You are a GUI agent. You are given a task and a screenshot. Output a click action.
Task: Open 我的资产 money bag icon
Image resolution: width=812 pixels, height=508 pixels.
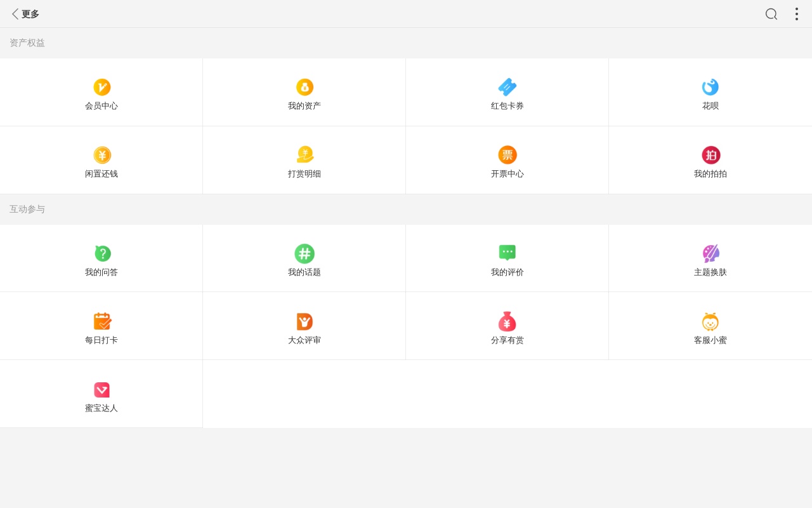pyautogui.click(x=304, y=87)
